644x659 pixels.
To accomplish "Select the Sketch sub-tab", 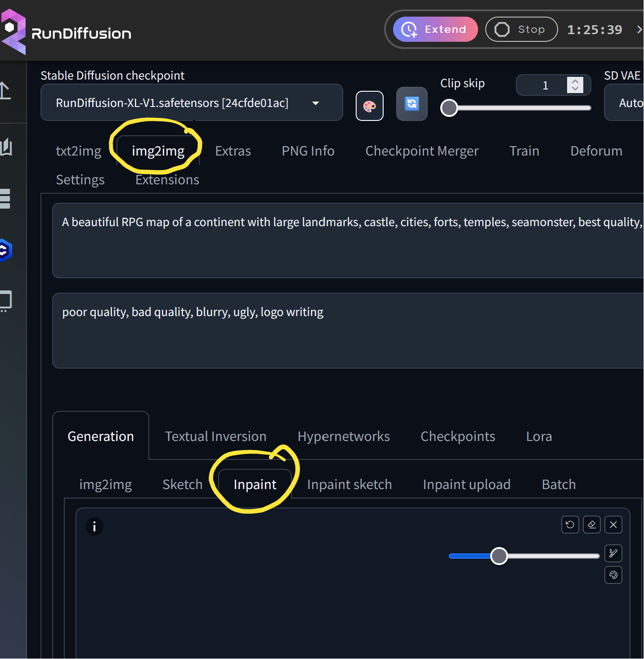I will click(x=183, y=484).
